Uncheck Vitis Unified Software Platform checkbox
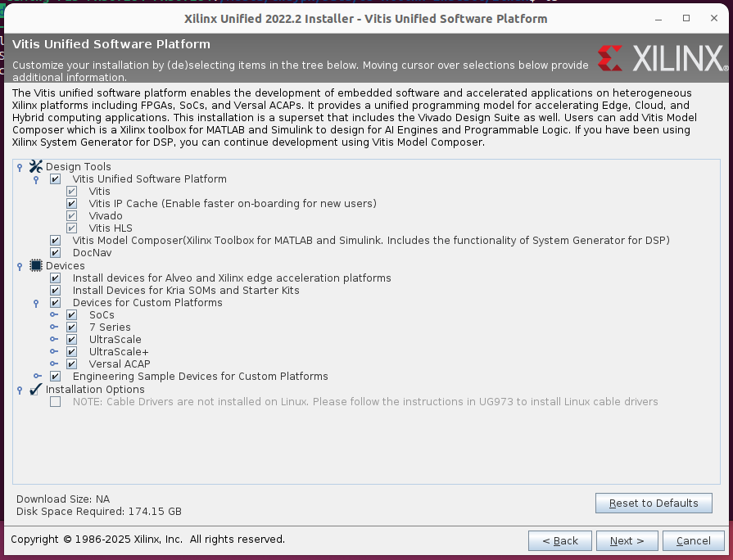Screen dimensions: 733x560 point(55,179)
